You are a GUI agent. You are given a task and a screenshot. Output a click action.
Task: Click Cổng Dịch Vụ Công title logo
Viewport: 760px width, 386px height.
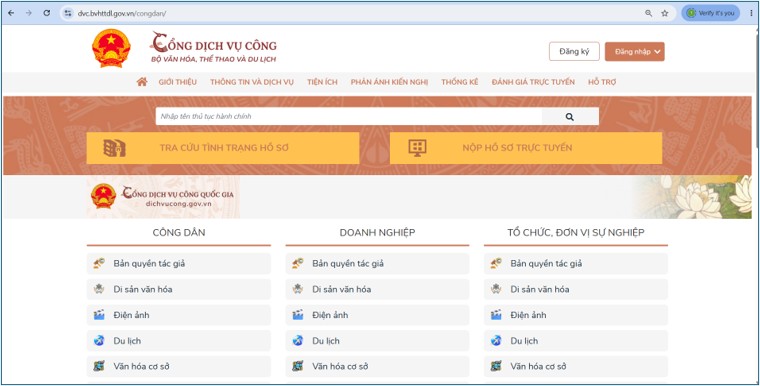[x=213, y=48]
